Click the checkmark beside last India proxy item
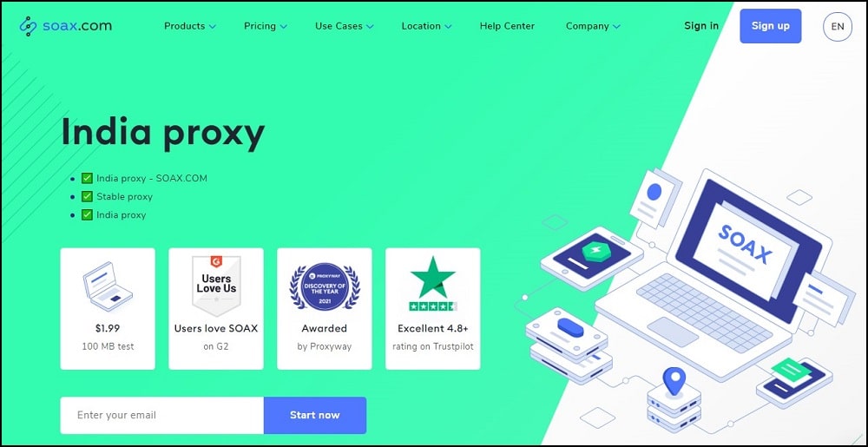 (87, 214)
